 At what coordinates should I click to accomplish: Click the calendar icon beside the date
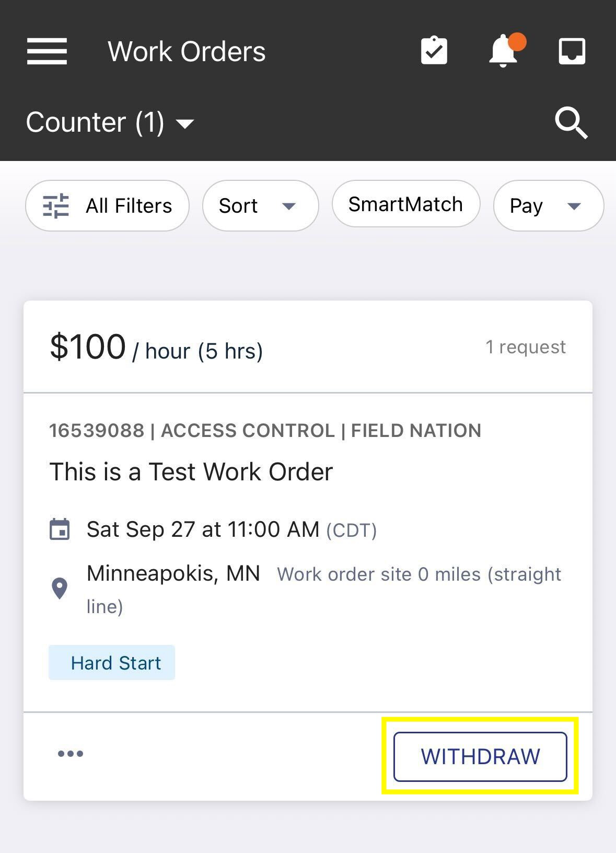(x=60, y=529)
